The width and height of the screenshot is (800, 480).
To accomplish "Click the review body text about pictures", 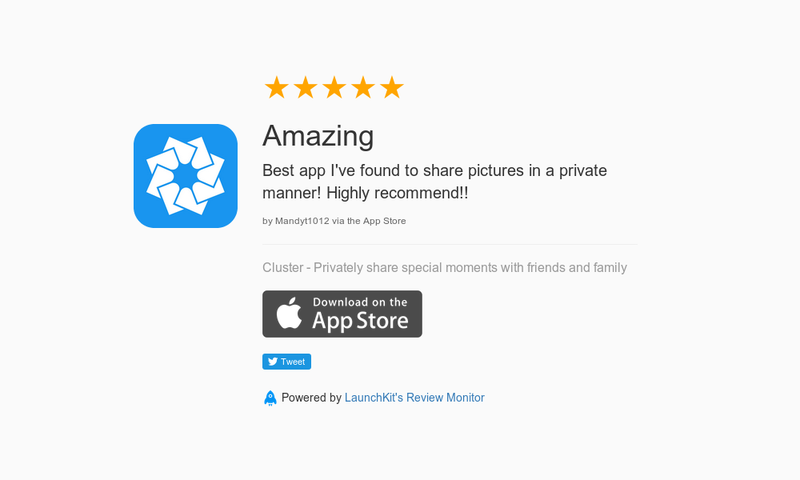I will pyautogui.click(x=434, y=182).
